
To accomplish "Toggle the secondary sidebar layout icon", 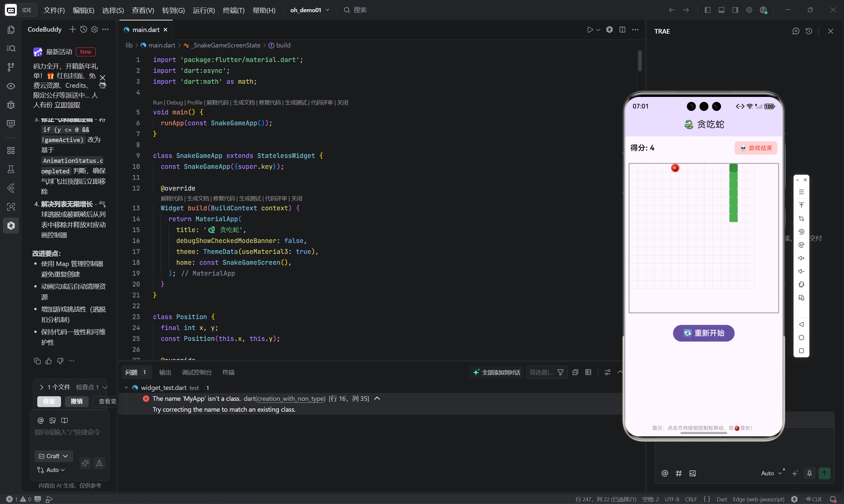I will pyautogui.click(x=735, y=10).
